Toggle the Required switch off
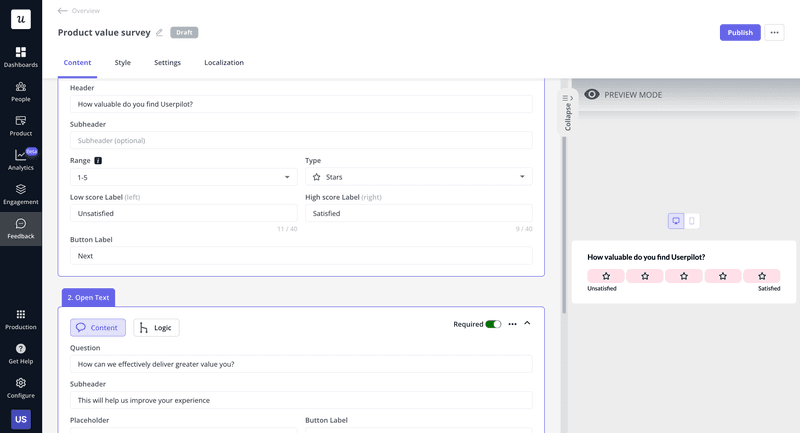 [493, 324]
